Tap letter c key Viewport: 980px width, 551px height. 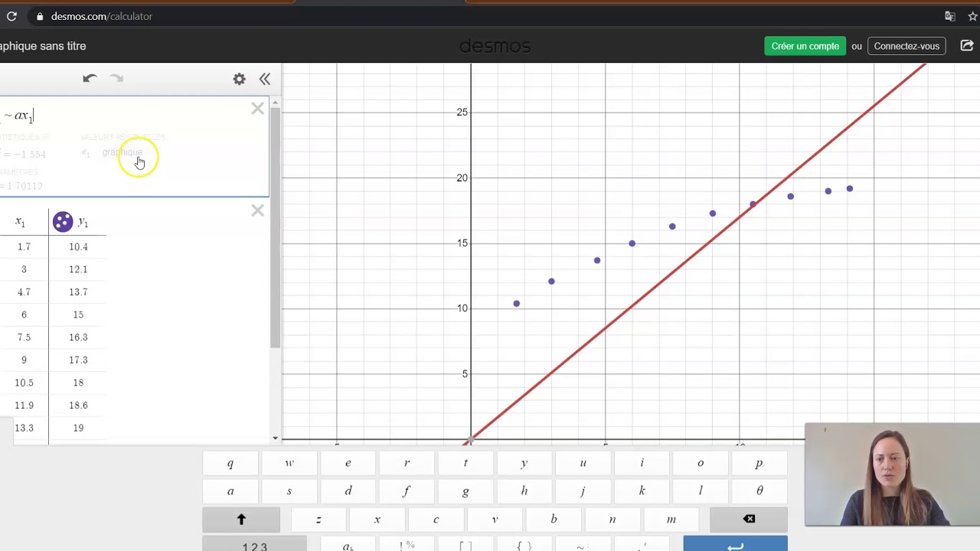[x=436, y=520]
